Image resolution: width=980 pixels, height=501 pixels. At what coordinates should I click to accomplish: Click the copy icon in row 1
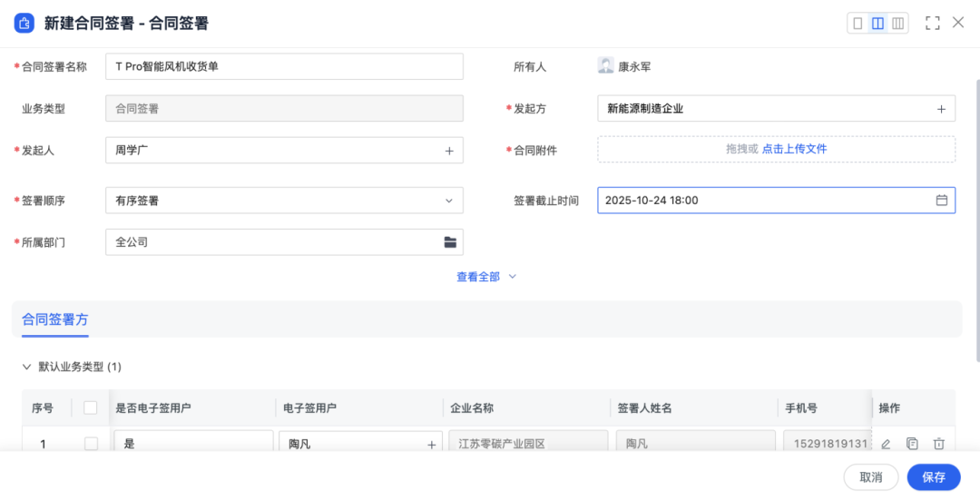click(x=912, y=444)
